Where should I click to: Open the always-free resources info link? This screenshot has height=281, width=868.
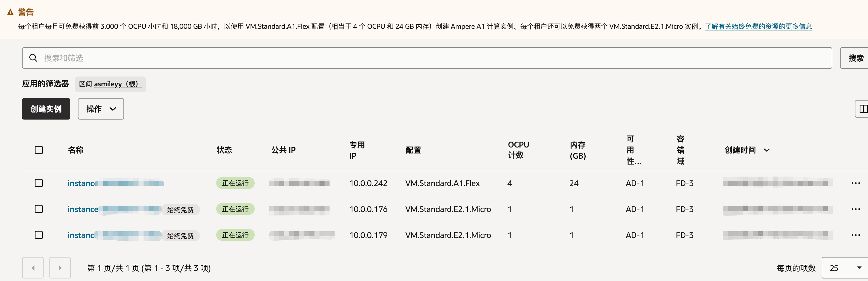pos(759,26)
